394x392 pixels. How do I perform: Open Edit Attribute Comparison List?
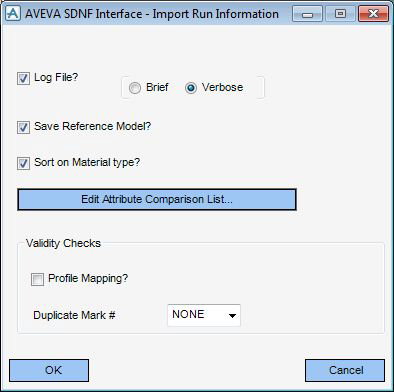tap(157, 199)
